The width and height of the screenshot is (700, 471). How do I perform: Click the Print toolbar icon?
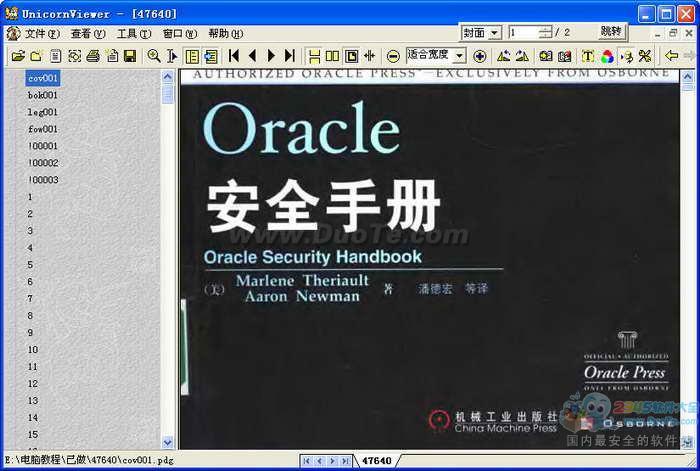pyautogui.click(x=93, y=56)
